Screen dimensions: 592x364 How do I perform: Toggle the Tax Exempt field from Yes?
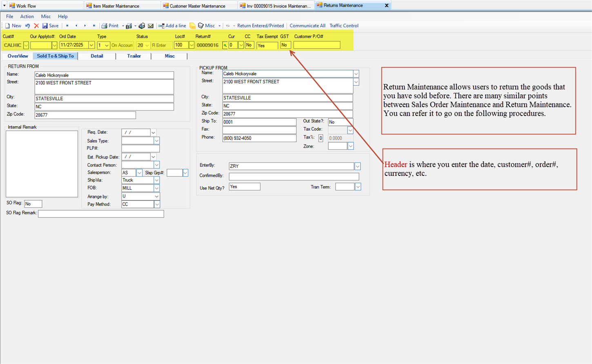pyautogui.click(x=267, y=46)
